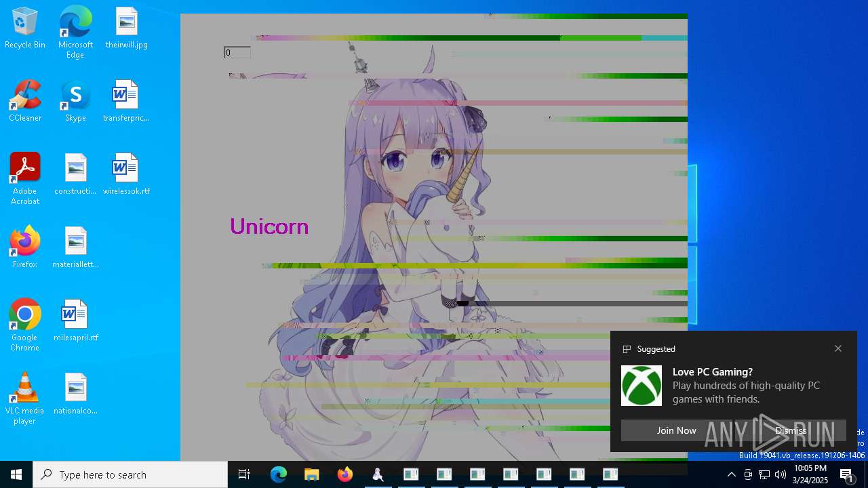Click the purple Unicorn text label
The width and height of the screenshot is (868, 488).
269,226
